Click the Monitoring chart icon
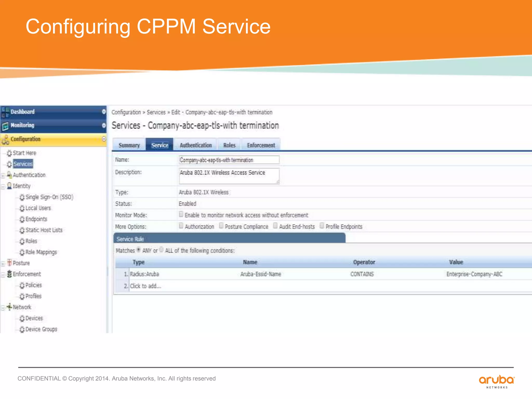 click(5, 126)
